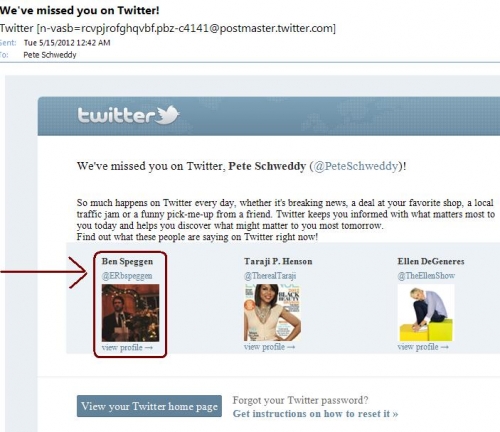Image resolution: width=500 pixels, height=432 pixels.
Task: Click View your Twitter home page button
Action: pyautogui.click(x=149, y=406)
